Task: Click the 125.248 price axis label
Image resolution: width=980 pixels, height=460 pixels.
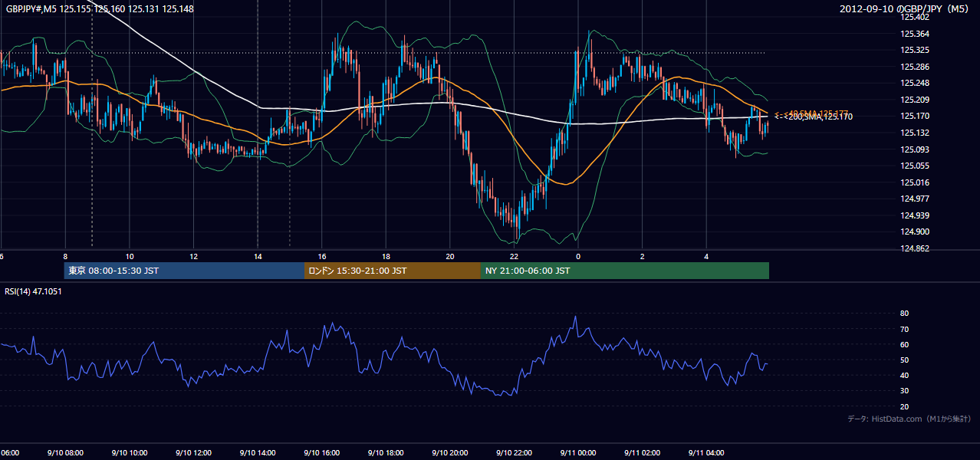Action: 915,83
